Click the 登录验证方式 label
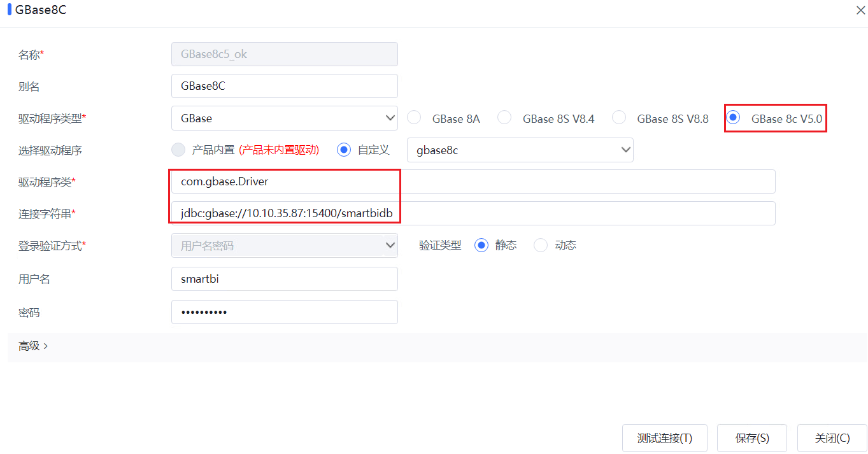The image size is (868, 454). pos(52,246)
